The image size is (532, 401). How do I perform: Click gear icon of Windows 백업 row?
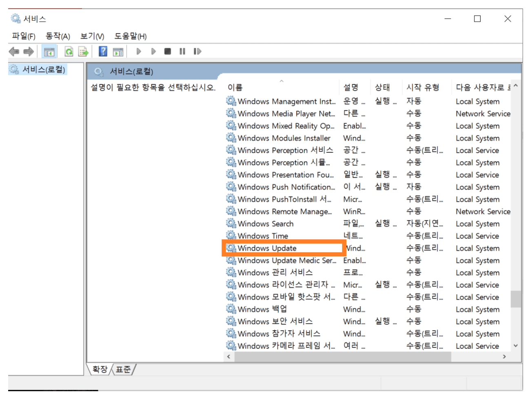point(231,309)
